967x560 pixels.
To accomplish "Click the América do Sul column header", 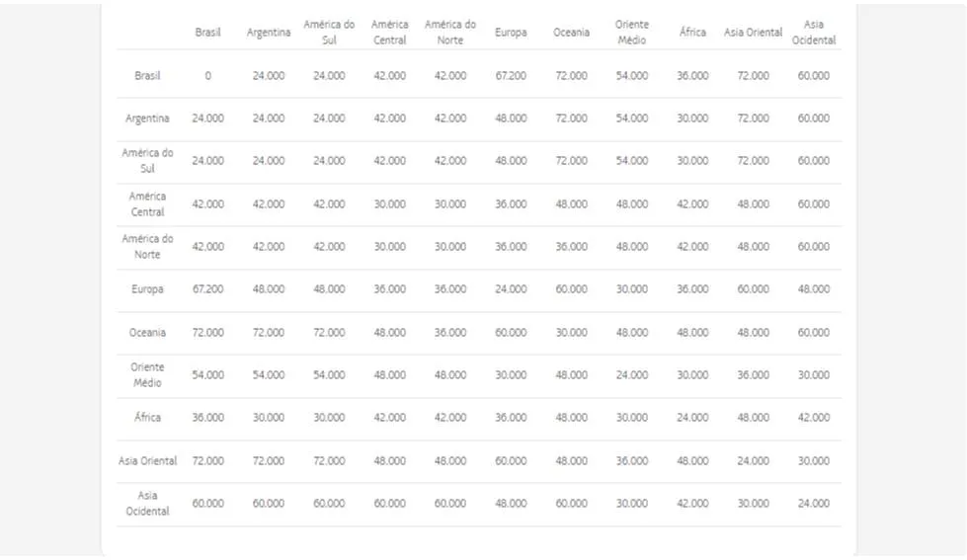I will [x=329, y=33].
